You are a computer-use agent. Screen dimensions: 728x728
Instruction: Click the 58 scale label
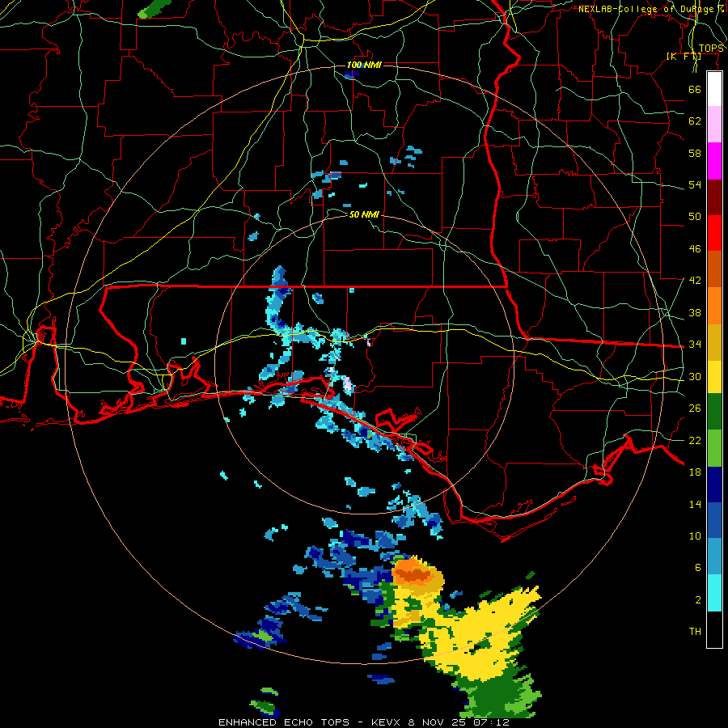click(x=695, y=153)
